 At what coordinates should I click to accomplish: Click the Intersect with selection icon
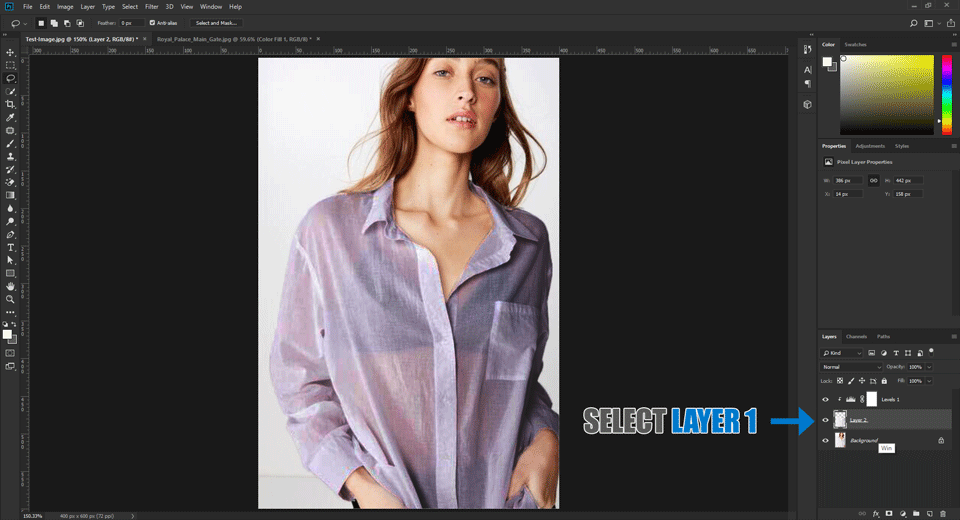(x=80, y=23)
